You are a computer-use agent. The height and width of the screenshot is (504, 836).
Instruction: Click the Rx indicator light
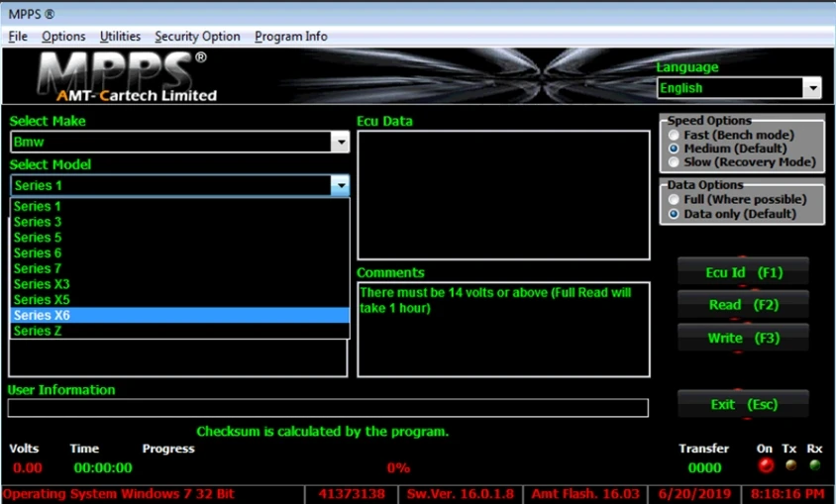814,465
